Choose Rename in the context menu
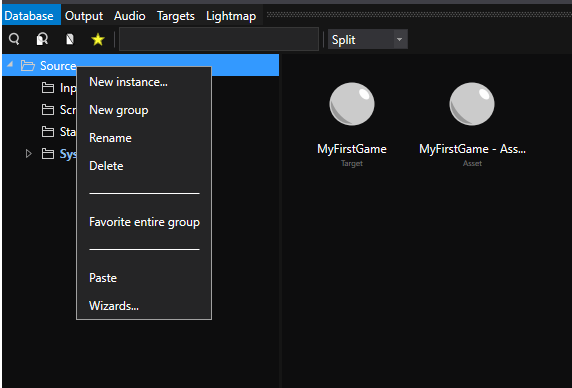The height and width of the screenshot is (388, 572). [111, 138]
